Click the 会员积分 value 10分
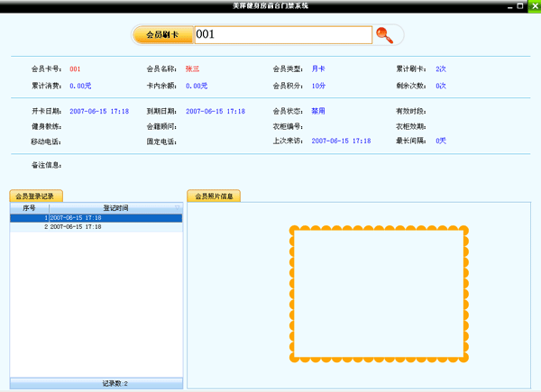Image resolution: width=541 pixels, height=392 pixels. pos(318,86)
